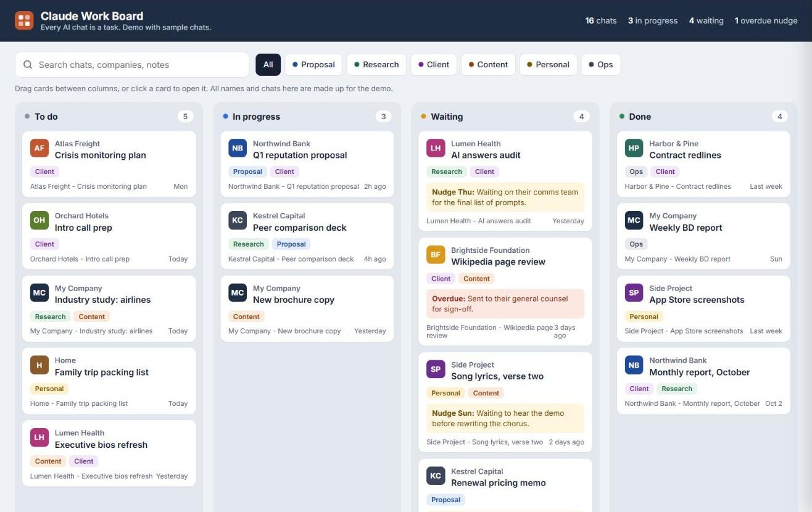Viewport: 812px width, 512px height.
Task: Click the HP avatar for Harbor & Pine
Action: click(634, 148)
